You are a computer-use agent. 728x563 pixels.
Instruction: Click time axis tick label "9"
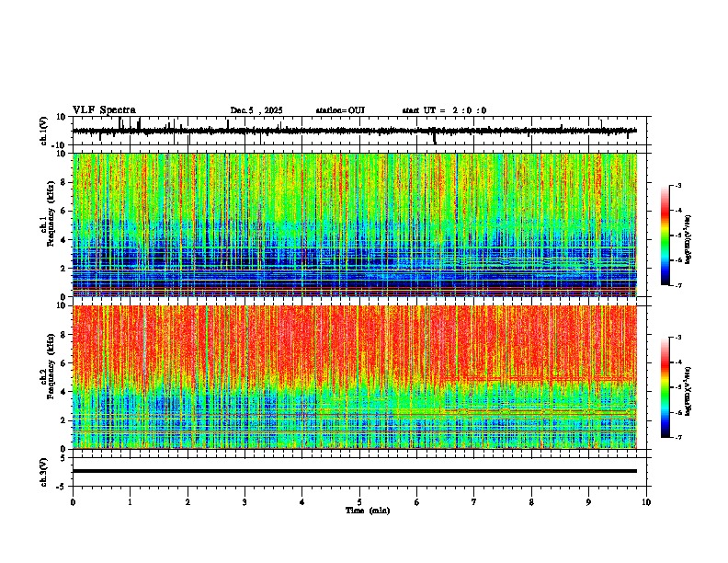click(x=588, y=502)
